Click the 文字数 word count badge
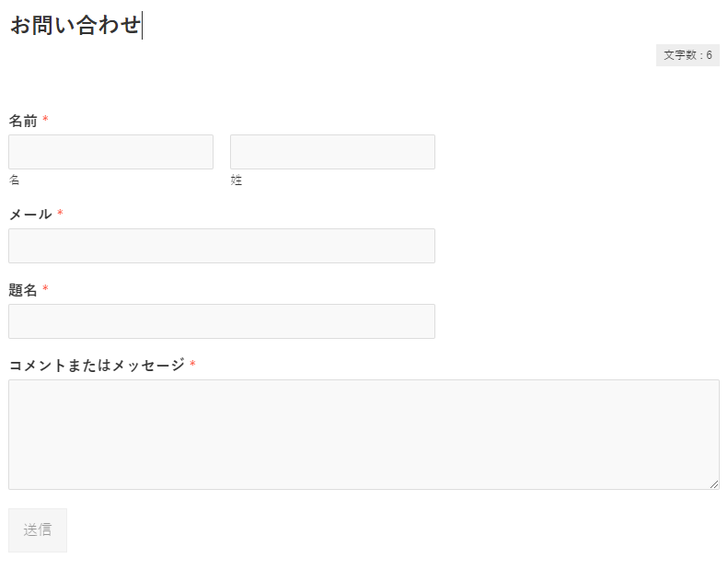 click(688, 55)
